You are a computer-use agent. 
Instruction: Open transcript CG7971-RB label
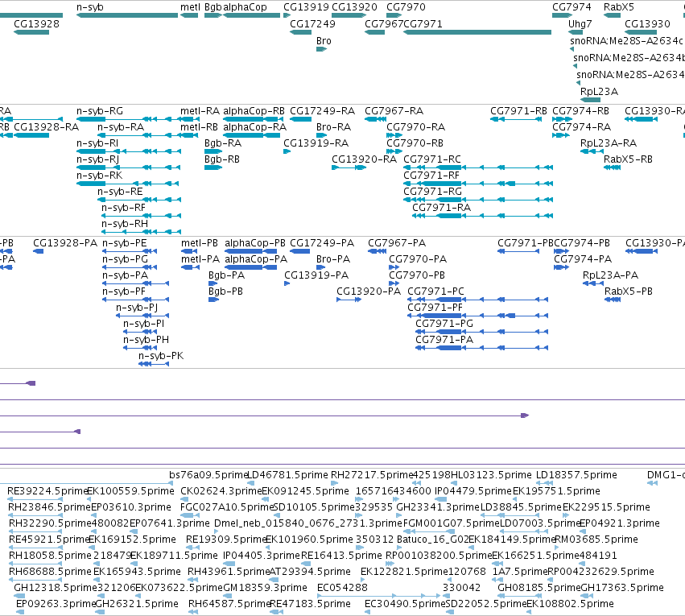pos(518,111)
